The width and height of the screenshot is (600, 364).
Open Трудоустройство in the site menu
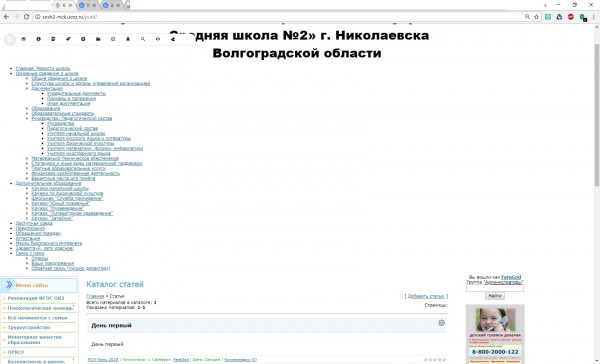pos(29,328)
